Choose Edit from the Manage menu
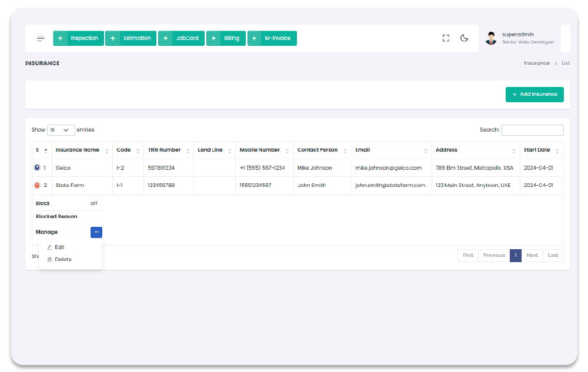Viewport: 588px width, 372px height. [x=59, y=247]
